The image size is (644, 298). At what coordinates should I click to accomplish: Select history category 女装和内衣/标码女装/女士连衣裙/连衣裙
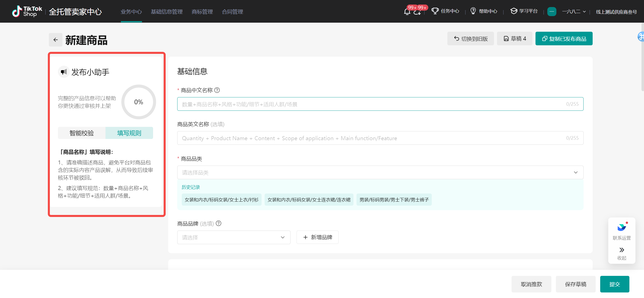pos(309,200)
